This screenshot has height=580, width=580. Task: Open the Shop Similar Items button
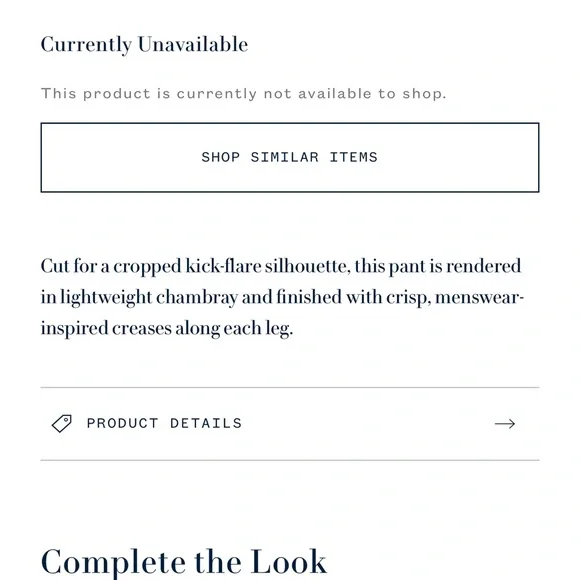[290, 158]
